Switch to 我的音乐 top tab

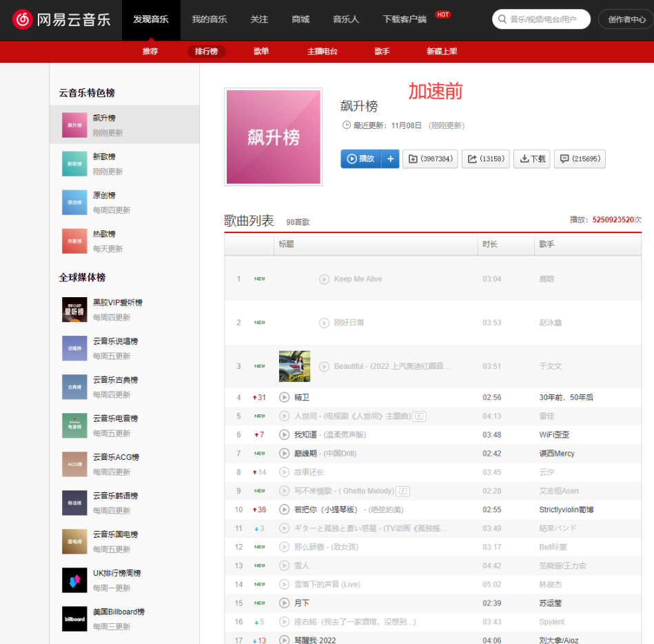click(x=210, y=19)
